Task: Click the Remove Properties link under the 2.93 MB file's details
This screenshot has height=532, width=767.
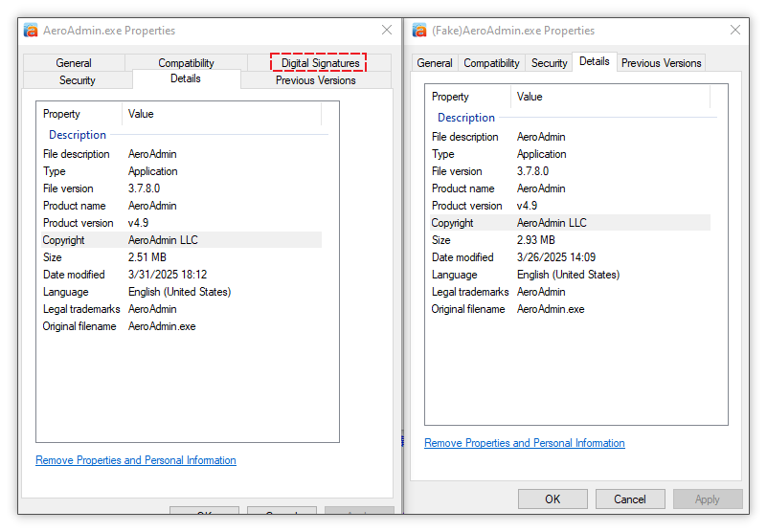Action: [524, 443]
